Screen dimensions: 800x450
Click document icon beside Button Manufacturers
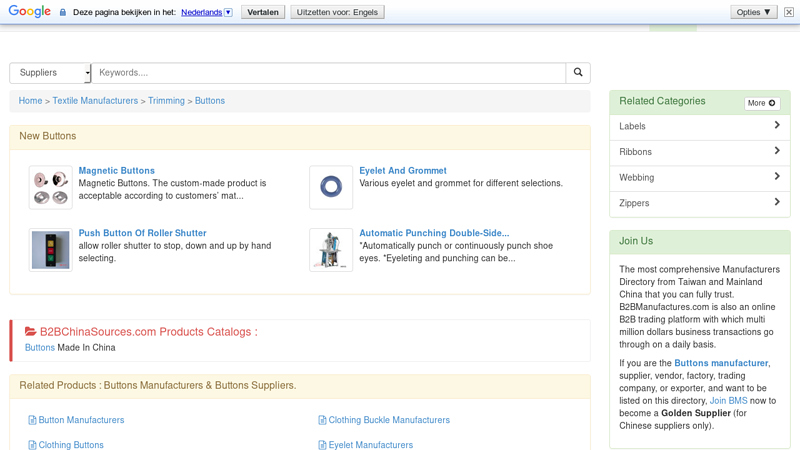32,420
